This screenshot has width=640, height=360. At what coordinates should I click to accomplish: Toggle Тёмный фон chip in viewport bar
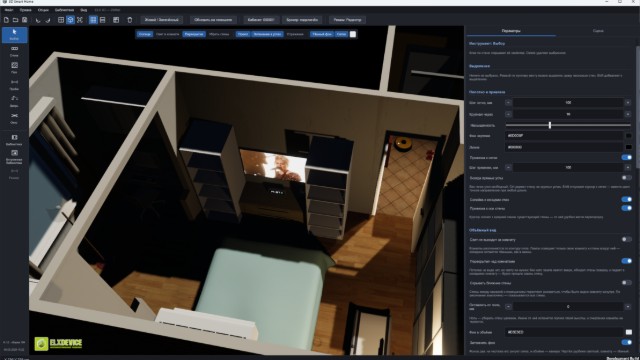(322, 34)
